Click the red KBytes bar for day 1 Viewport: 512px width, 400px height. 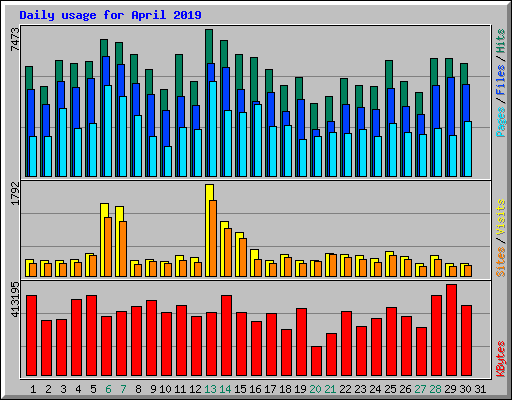31,335
